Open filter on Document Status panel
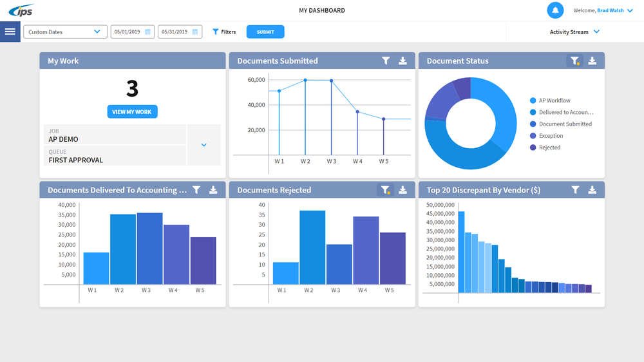The height and width of the screenshot is (362, 644). coord(574,61)
